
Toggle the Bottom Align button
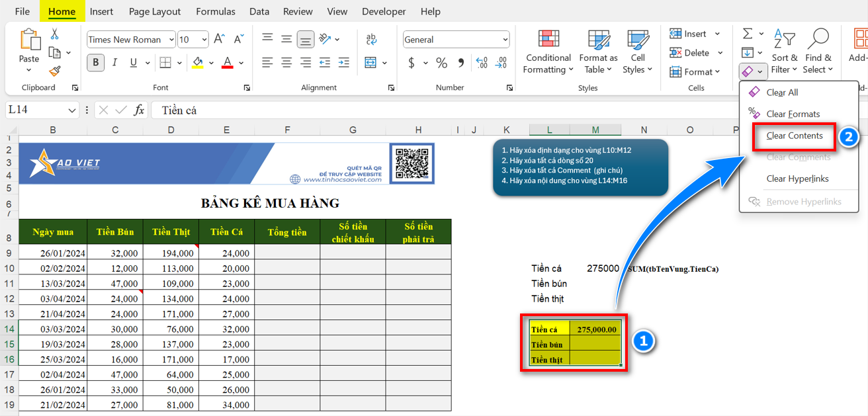pos(305,40)
